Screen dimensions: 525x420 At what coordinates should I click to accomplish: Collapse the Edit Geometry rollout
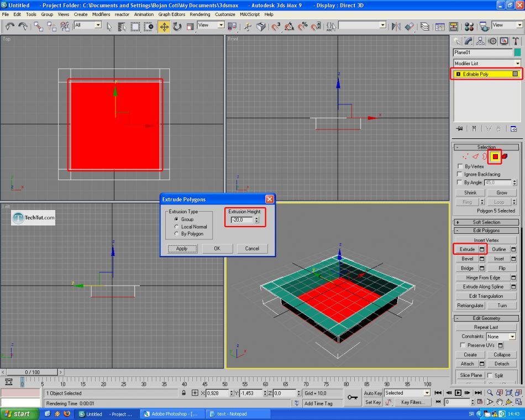point(486,318)
